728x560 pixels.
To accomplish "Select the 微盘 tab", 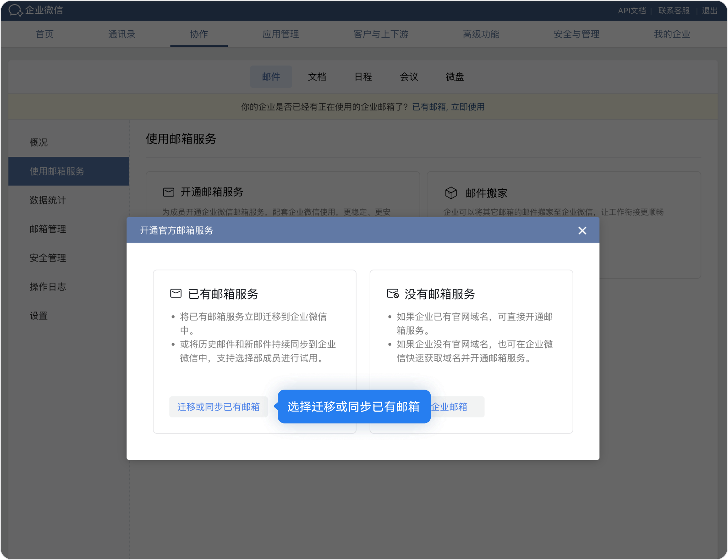I will pos(454,77).
